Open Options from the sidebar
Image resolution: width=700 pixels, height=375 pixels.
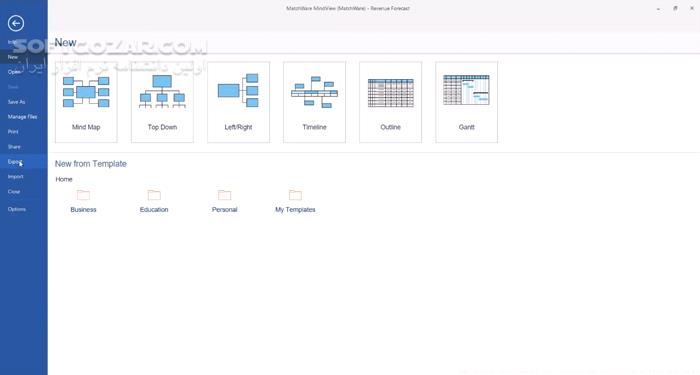[24, 209]
